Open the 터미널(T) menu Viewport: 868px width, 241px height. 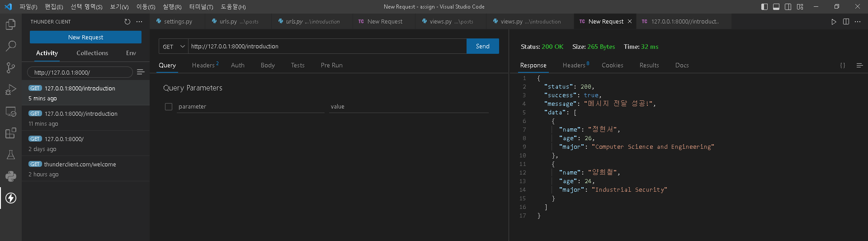[201, 7]
